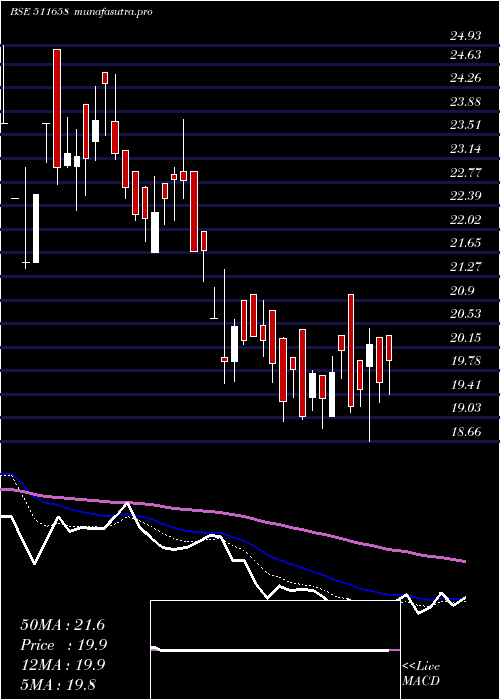500x700 pixels.
Task: Click the BSE 511658 munafasutra.pro title
Action: point(81,12)
